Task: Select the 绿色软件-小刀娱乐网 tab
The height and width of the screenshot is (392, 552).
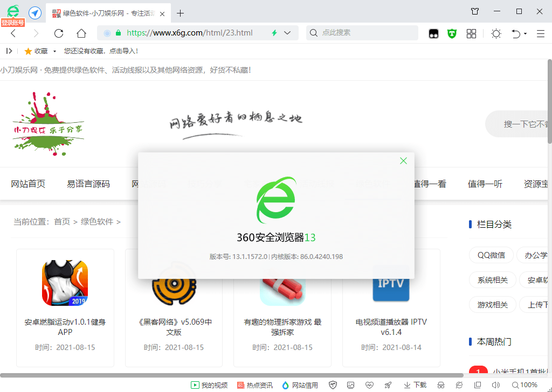Action: (108, 13)
